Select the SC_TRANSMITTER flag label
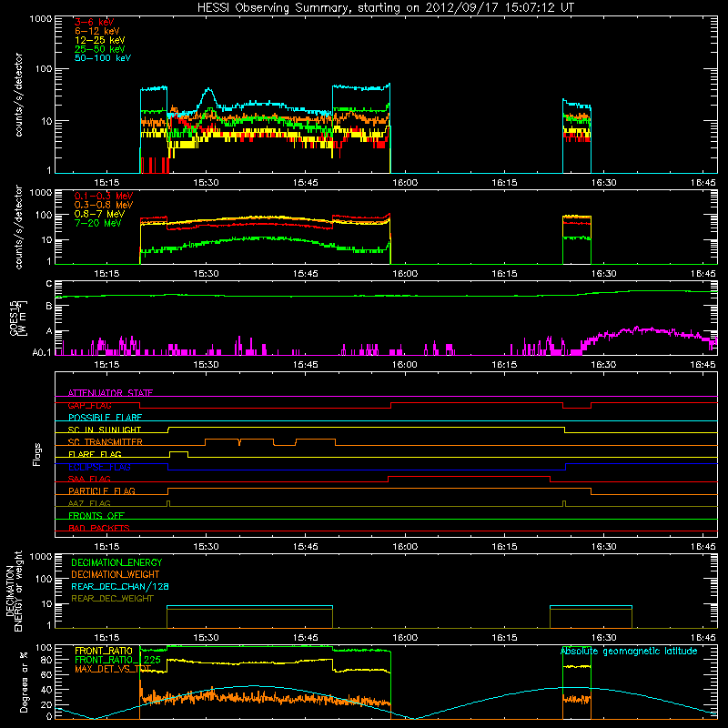This screenshot has height=728, width=728. click(106, 441)
